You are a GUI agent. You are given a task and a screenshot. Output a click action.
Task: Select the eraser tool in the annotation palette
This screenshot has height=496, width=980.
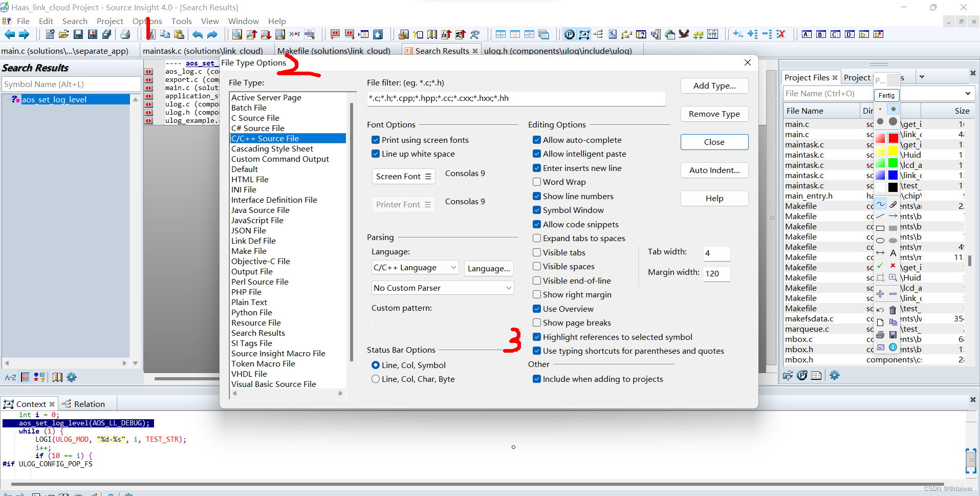click(893, 204)
